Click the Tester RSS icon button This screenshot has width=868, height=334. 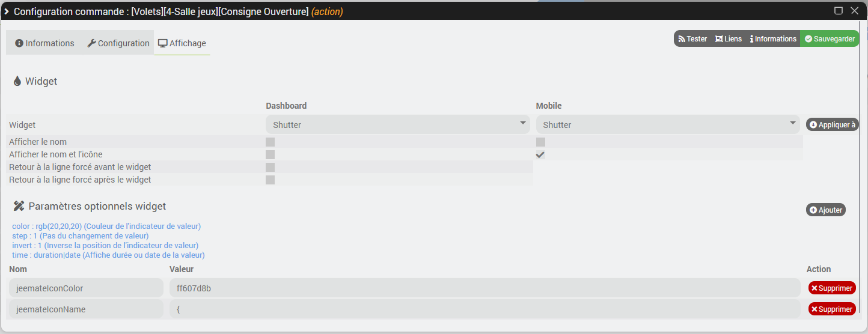coord(693,39)
